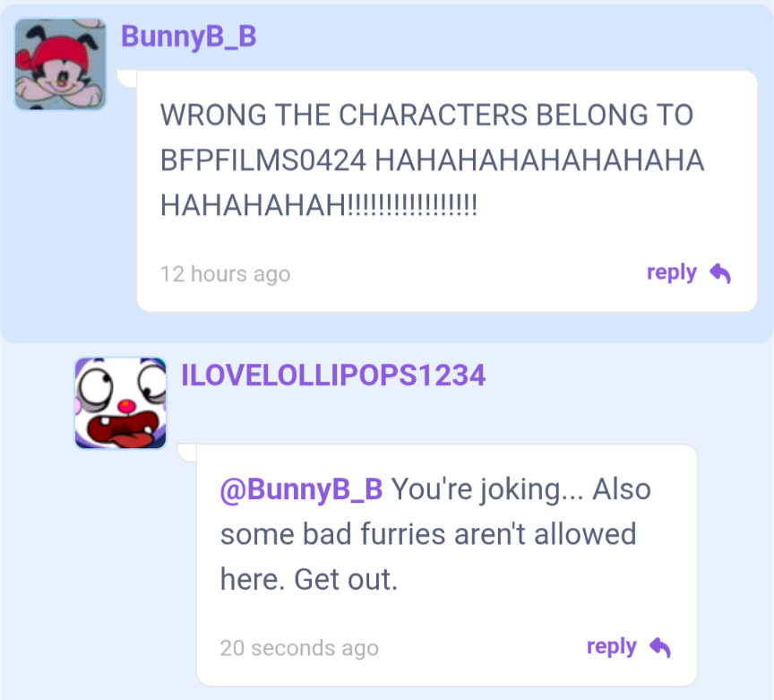Screen dimensions: 774x700
Task: Click the HAHAHAHAH!!!! line of text
Action: (x=319, y=204)
